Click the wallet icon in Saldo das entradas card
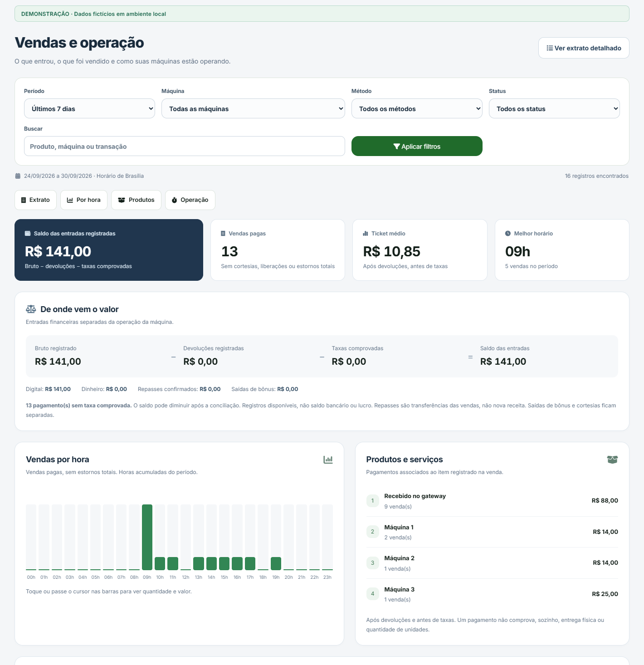Screen dimensions: 644x665 pos(28,234)
